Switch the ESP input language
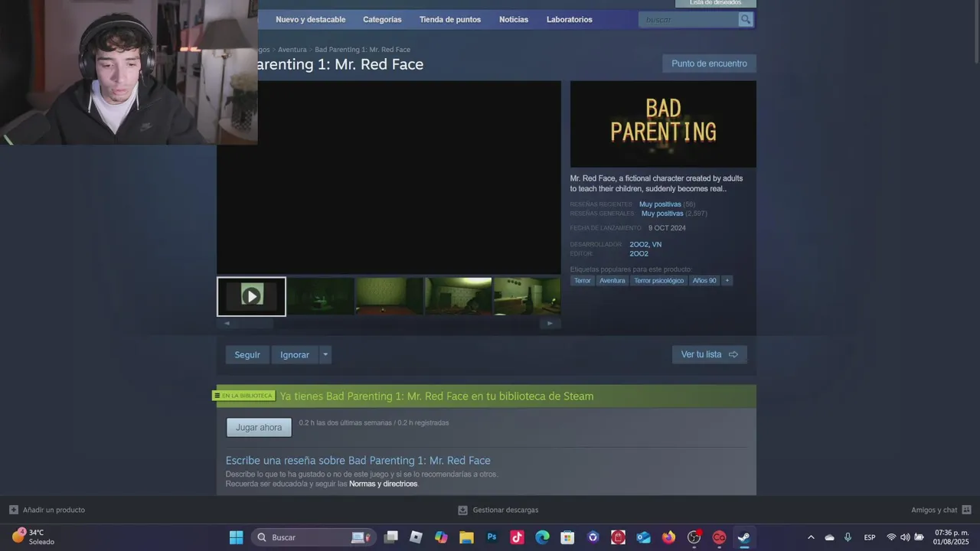The height and width of the screenshot is (551, 980). pyautogui.click(x=870, y=537)
